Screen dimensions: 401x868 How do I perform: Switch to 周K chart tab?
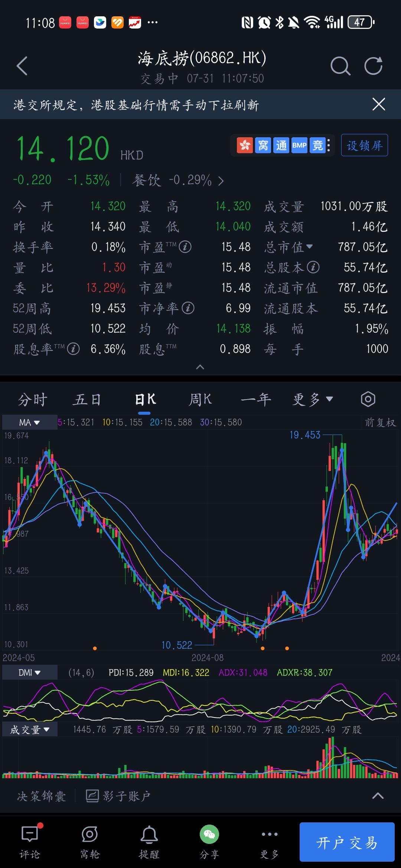tap(200, 400)
